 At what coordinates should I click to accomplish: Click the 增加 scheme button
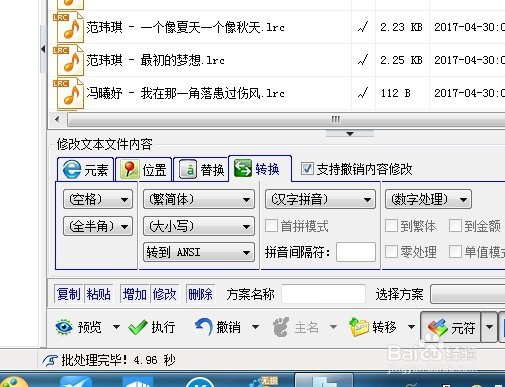tap(135, 294)
